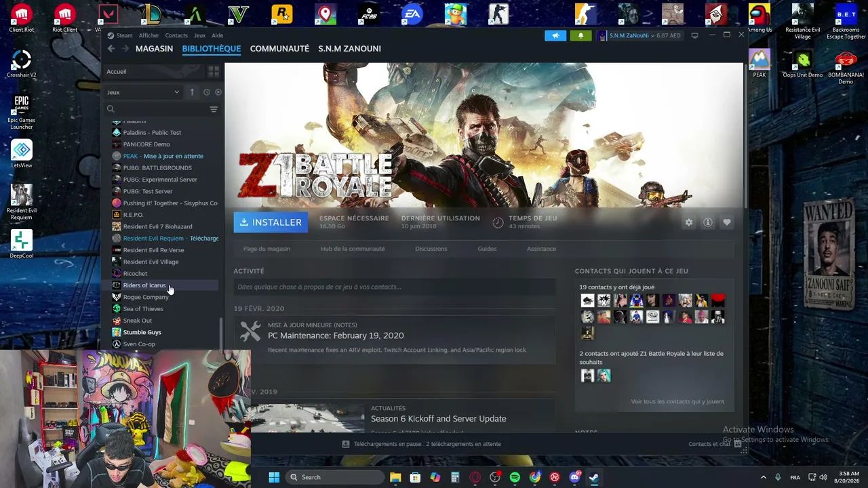Screen dimensions: 868x488
Task: Open PC Maintenance: February 19, 2020 news
Action: point(336,335)
